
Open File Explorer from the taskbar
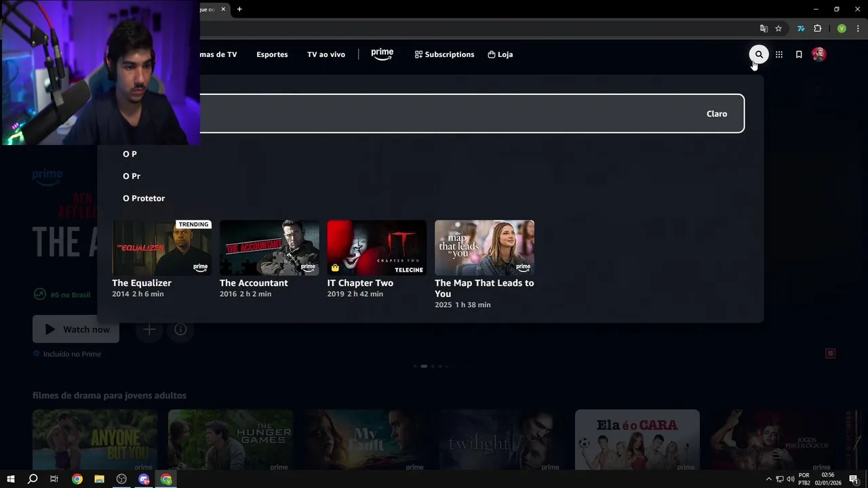[99, 479]
